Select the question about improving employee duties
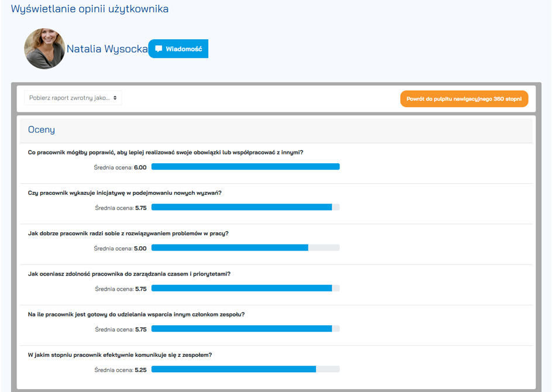This screenshot has width=553, height=392. click(x=166, y=153)
